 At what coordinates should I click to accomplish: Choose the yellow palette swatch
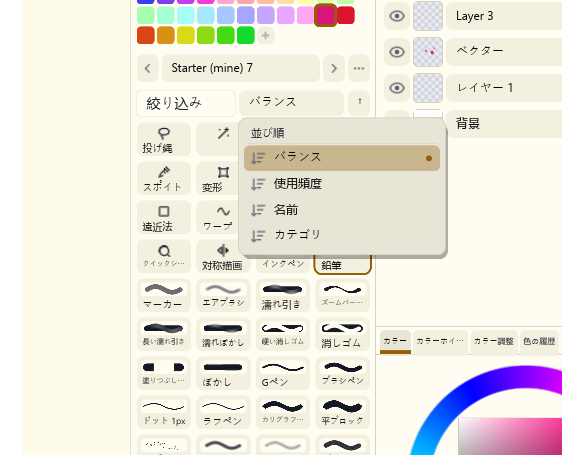tap(186, 35)
